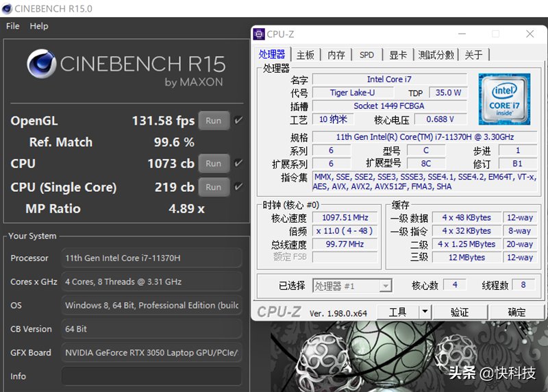Click the 核心数 value 4
Image resolution: width=548 pixels, height=392 pixels.
[x=455, y=284]
